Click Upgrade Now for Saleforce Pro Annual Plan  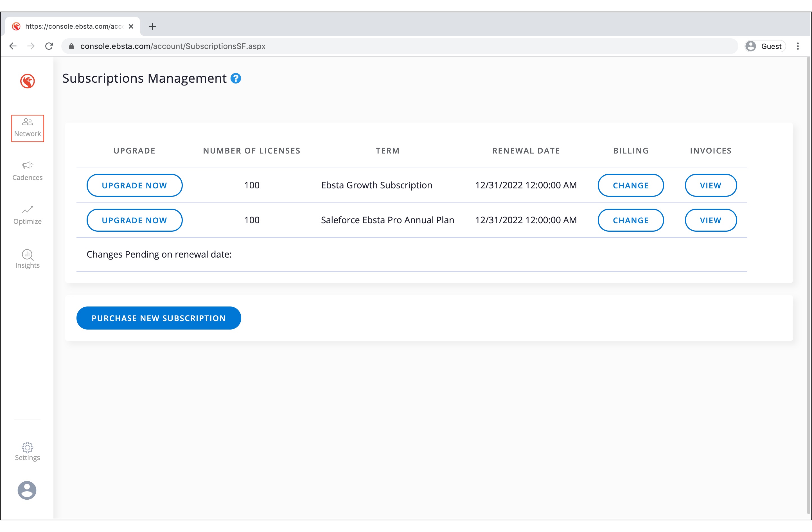[134, 220]
